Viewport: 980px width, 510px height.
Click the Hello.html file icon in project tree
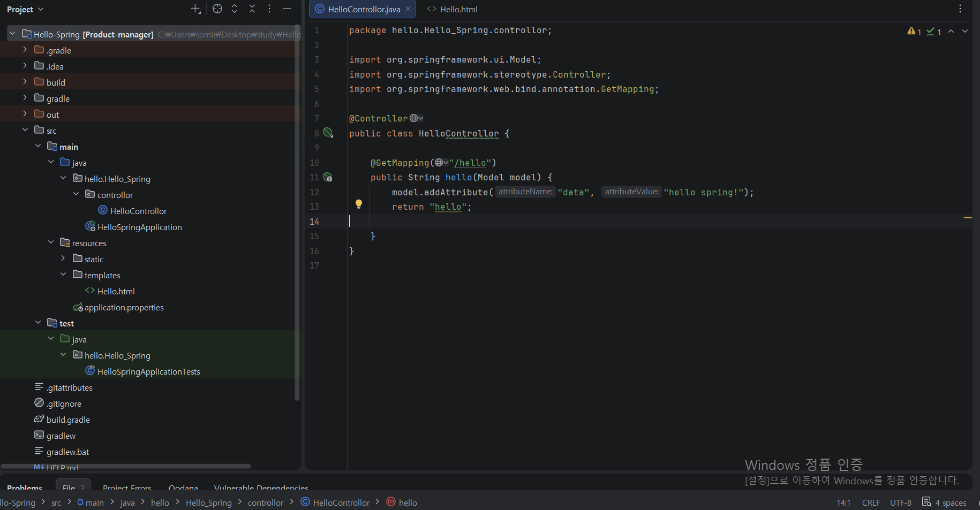pyautogui.click(x=90, y=291)
